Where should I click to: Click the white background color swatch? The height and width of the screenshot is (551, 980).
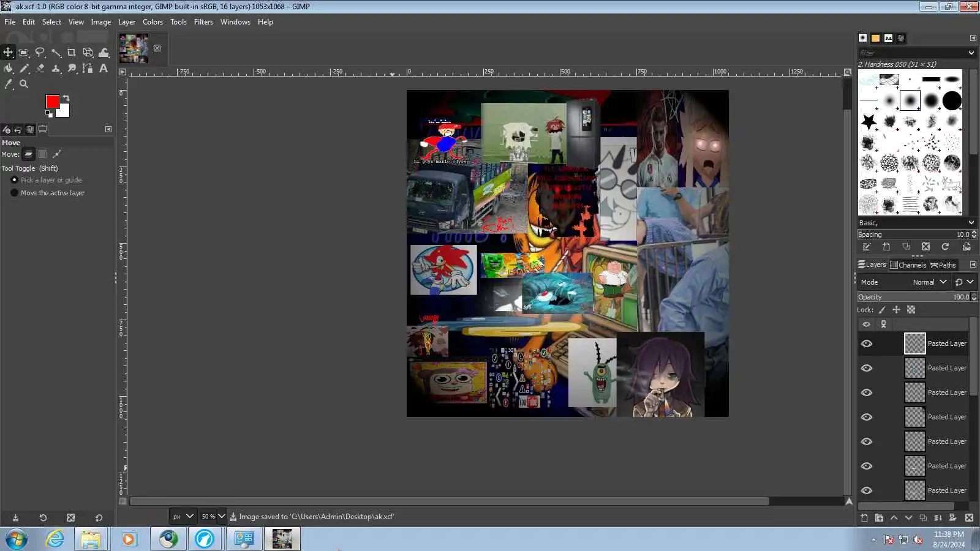pyautogui.click(x=64, y=112)
